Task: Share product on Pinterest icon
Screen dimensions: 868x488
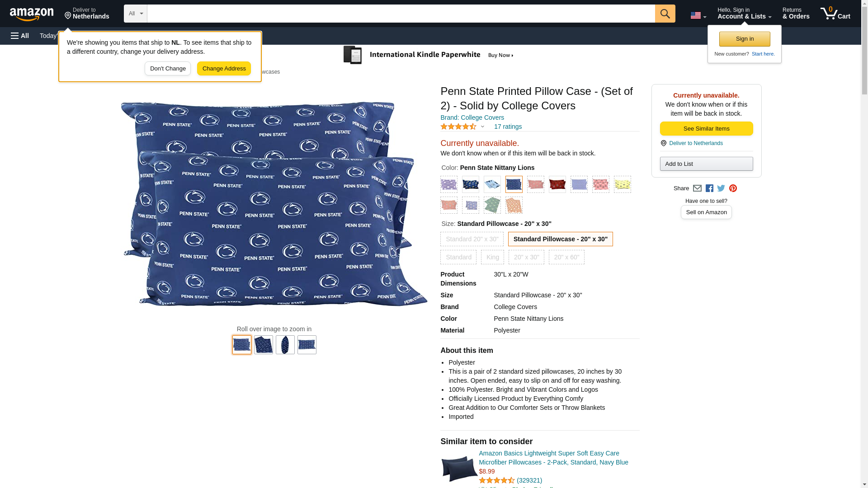Action: click(733, 188)
